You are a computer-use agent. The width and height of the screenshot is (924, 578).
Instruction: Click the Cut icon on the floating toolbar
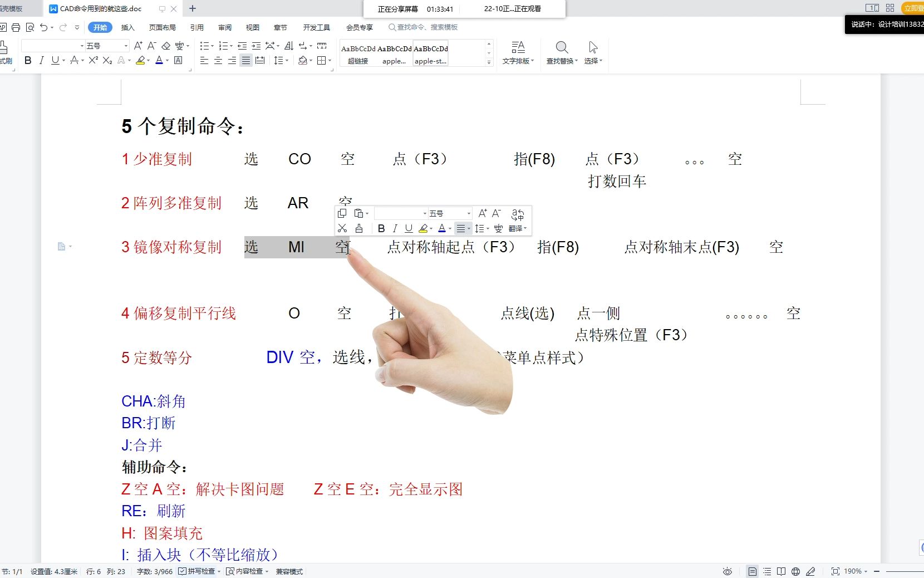pos(343,228)
